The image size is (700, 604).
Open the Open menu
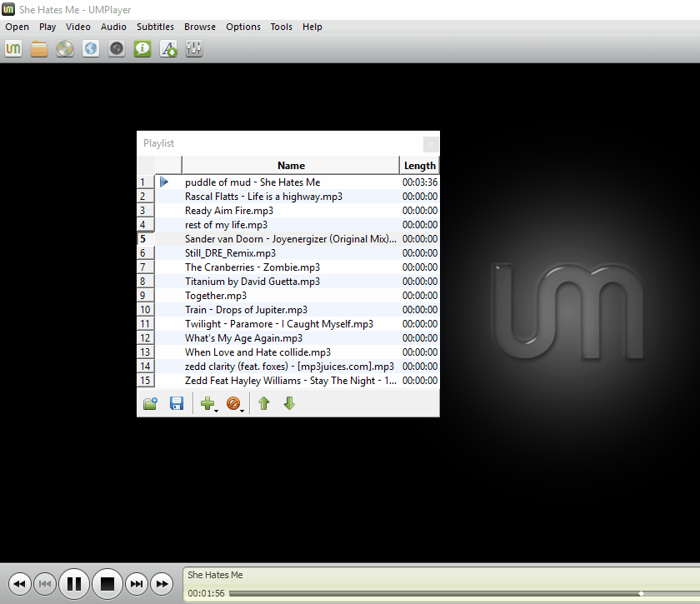pyautogui.click(x=17, y=27)
